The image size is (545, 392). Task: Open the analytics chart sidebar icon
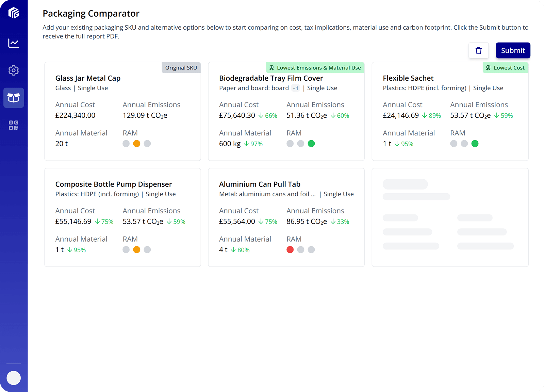pos(14,43)
